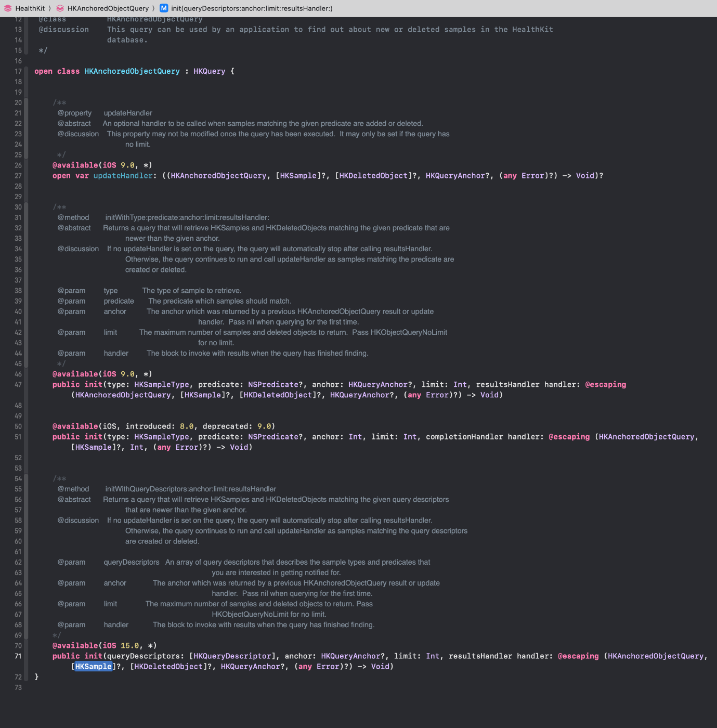This screenshot has width=717, height=728.
Task: Open the HKAnchoredObjectQuery breadcrumb menu
Action: pyautogui.click(x=108, y=8)
